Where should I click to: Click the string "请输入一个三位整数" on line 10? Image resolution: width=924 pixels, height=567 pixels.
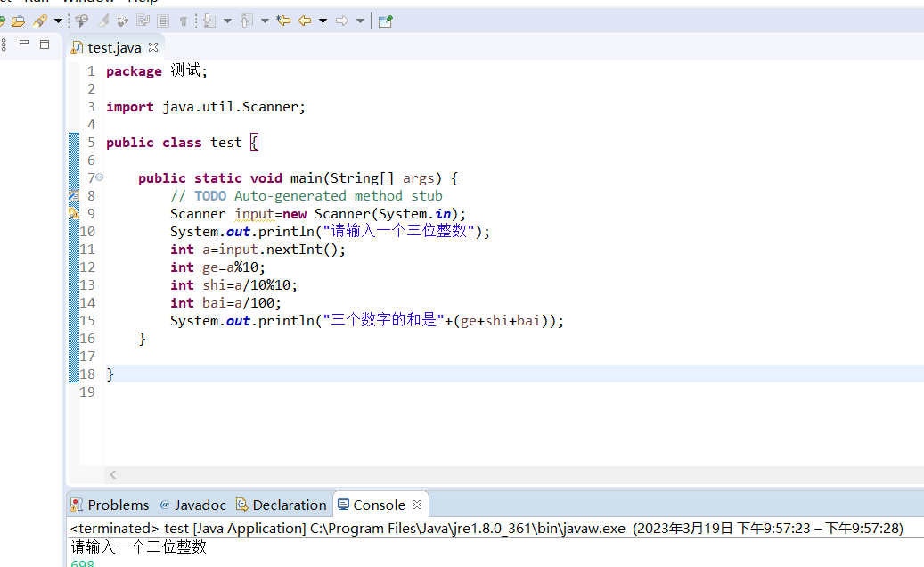pyautogui.click(x=399, y=231)
